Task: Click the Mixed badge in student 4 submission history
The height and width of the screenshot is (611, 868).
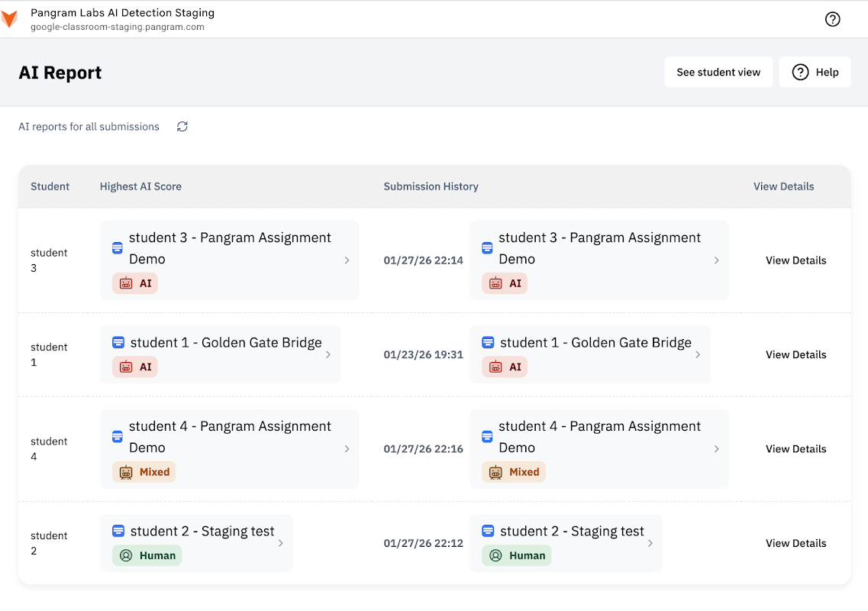Action: 514,472
